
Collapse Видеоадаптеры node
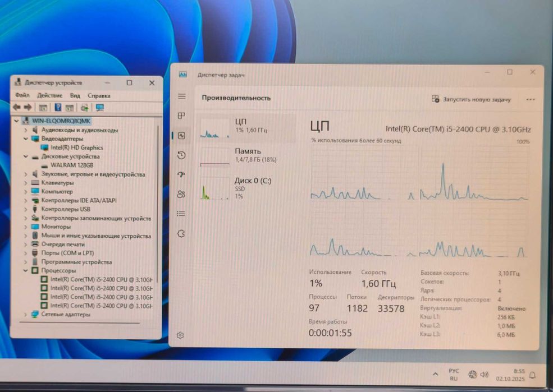25,139
